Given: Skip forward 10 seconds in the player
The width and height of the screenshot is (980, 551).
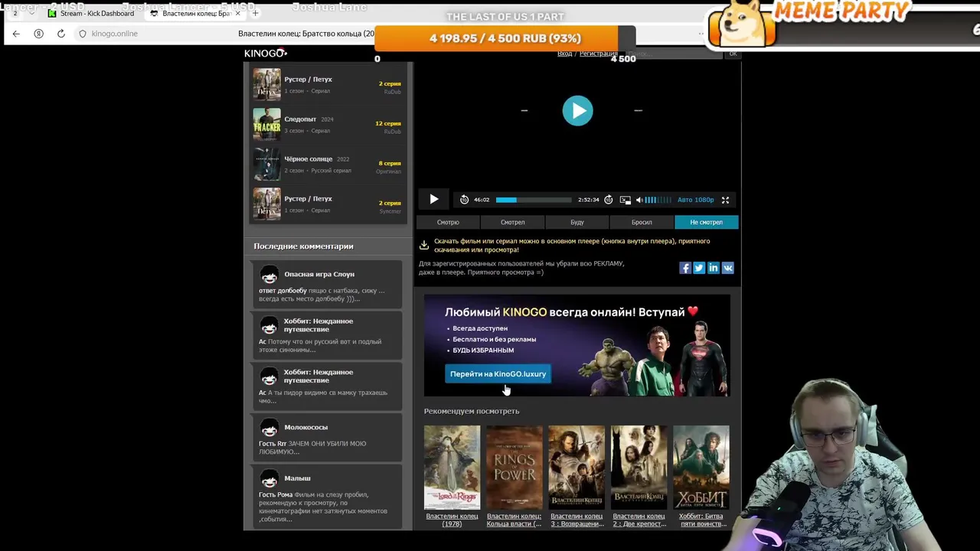Looking at the screenshot, I should (609, 200).
